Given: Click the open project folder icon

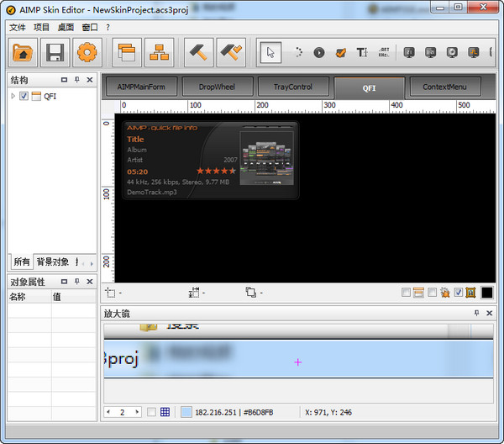Looking at the screenshot, I should coord(24,53).
